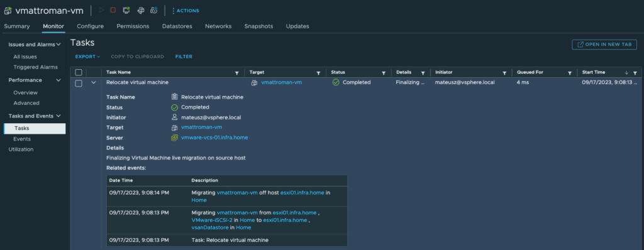Click COPY TO CLIPBOARD button
The width and height of the screenshot is (644, 250).
[x=138, y=57]
